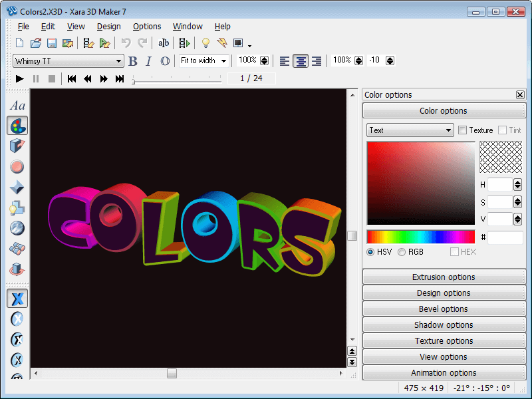Viewport: 532px width, 399px height.
Task: Expand the Bevel options panel
Action: point(444,309)
